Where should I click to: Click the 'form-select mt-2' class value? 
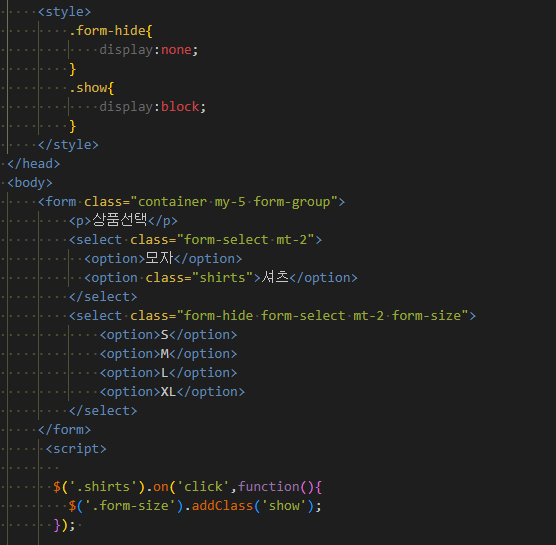249,240
